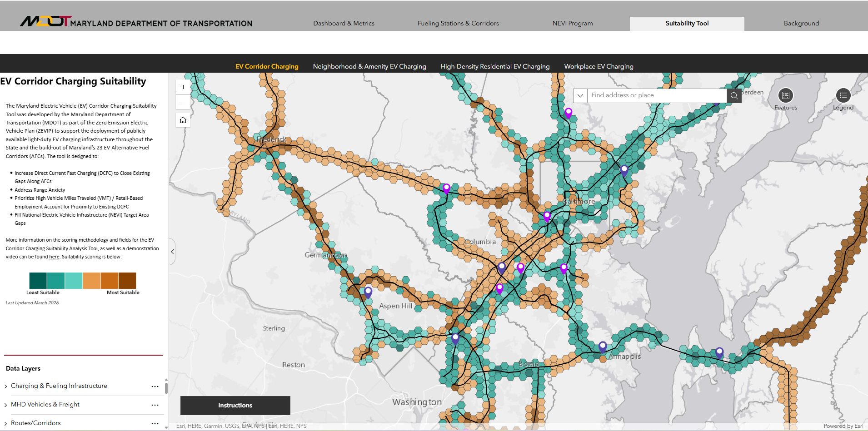Click in the Find address or place field
The width and height of the screenshot is (868, 431).
(657, 95)
